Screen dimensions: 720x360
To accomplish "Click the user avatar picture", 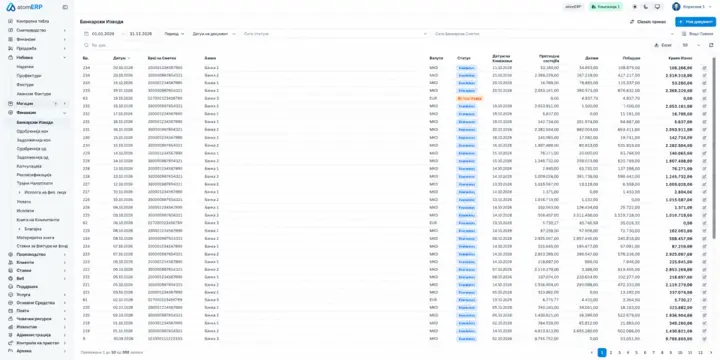I will (676, 7).
